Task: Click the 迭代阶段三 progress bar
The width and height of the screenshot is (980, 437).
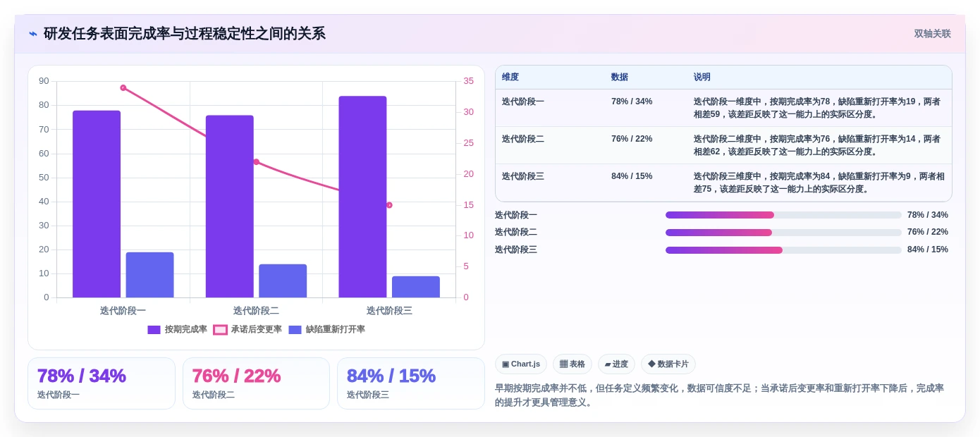Action: click(783, 250)
